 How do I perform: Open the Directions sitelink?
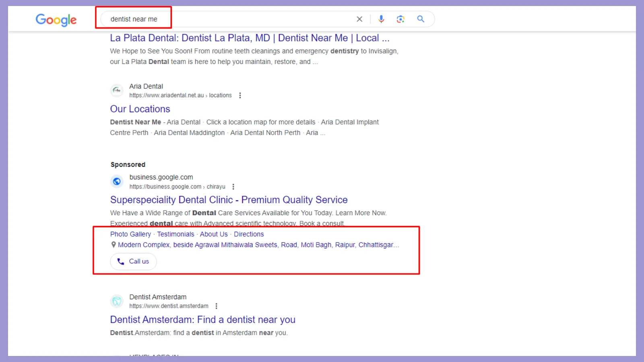[x=249, y=234]
